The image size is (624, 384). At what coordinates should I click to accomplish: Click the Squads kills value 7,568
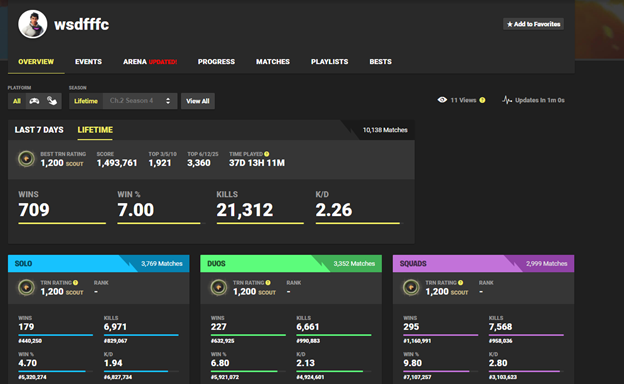pyautogui.click(x=500, y=327)
